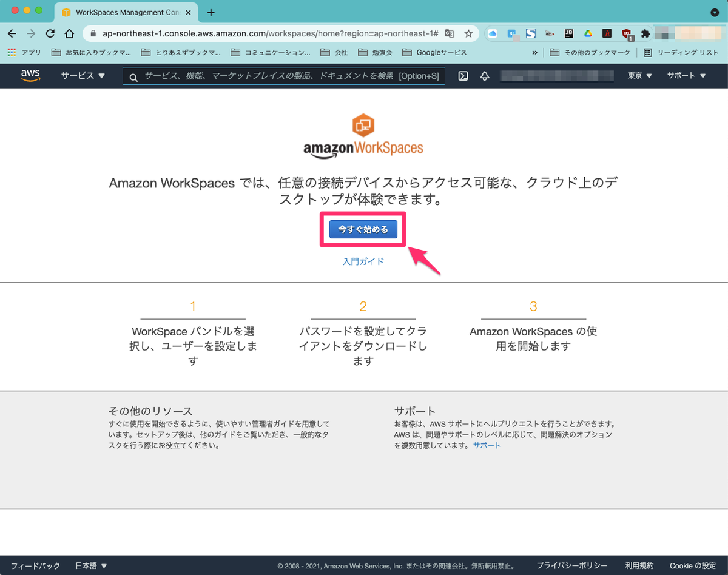The height and width of the screenshot is (575, 728).
Task: Click the 今すぐ始める button
Action: tap(363, 229)
